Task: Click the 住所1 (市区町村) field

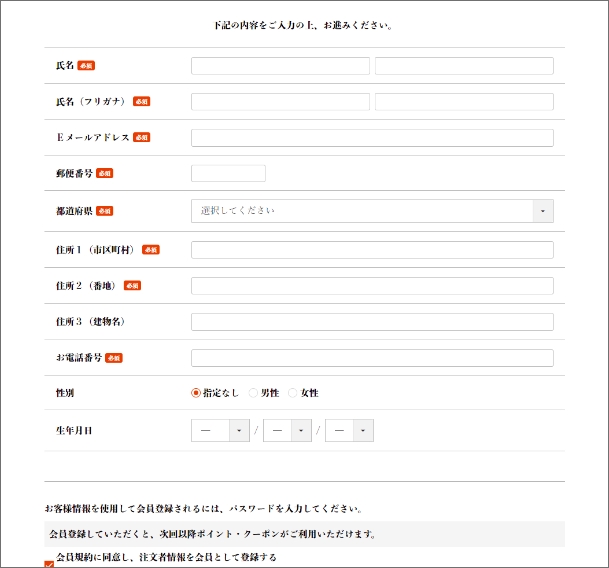Action: 372,250
